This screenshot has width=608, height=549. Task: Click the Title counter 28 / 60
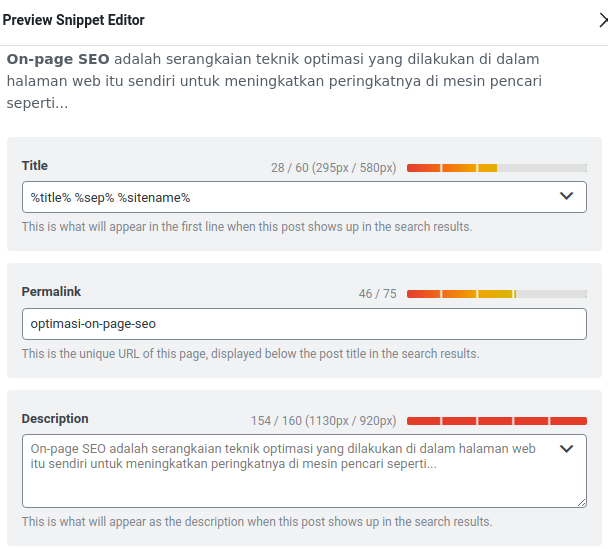coord(334,168)
